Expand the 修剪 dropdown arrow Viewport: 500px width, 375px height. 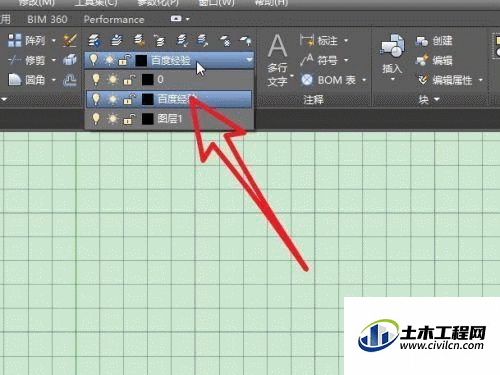pyautogui.click(x=54, y=61)
